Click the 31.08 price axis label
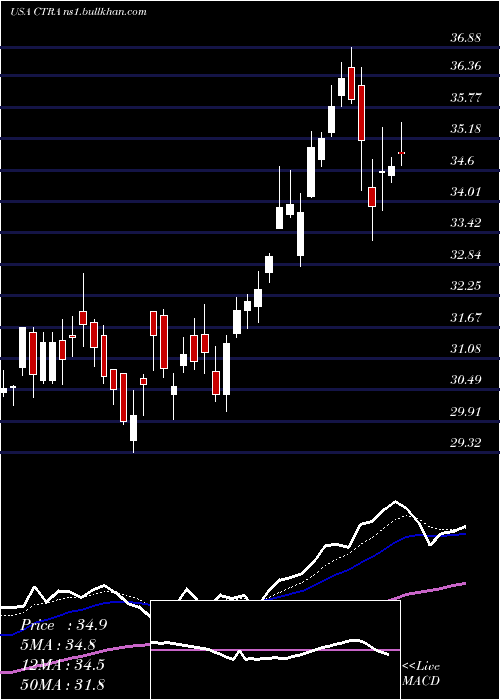 point(466,349)
